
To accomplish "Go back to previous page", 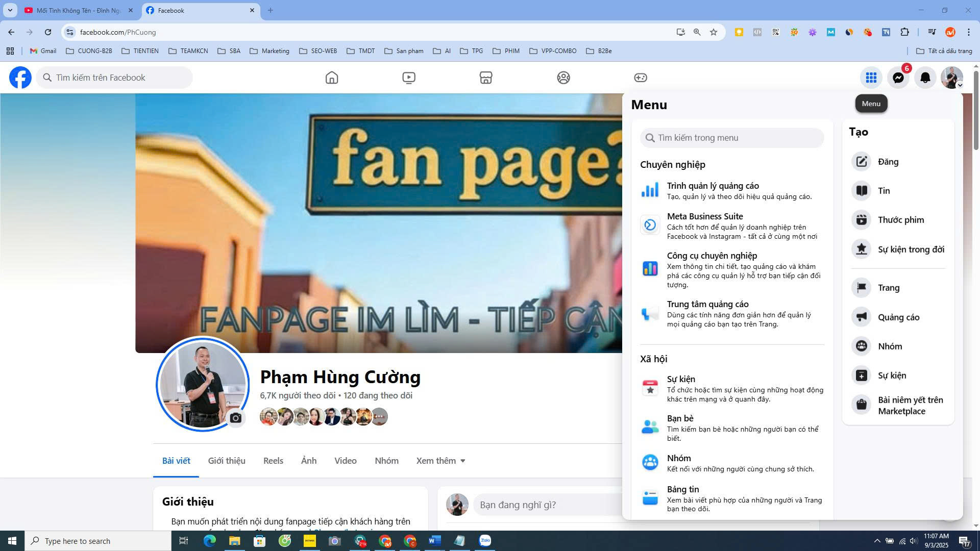I will 11,32.
